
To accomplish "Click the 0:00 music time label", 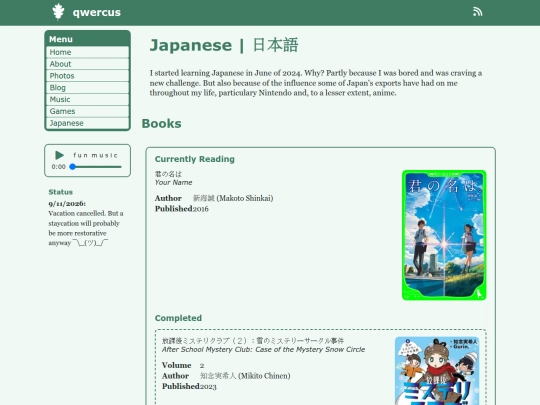I will 59,167.
